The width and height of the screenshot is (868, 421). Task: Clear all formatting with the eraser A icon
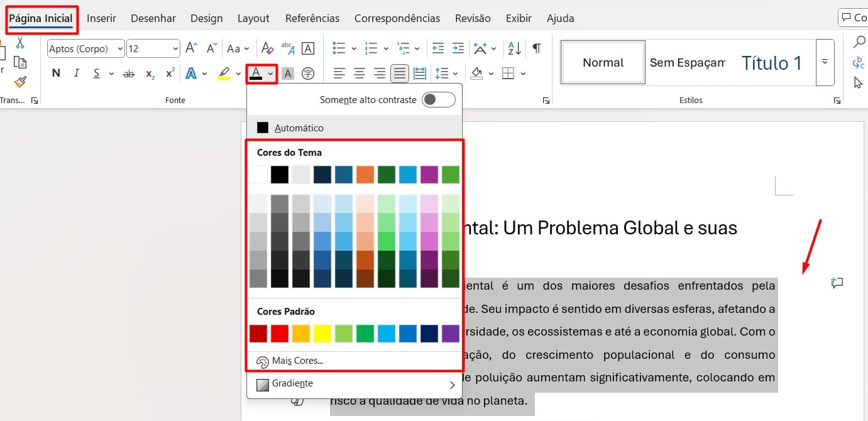(x=268, y=48)
